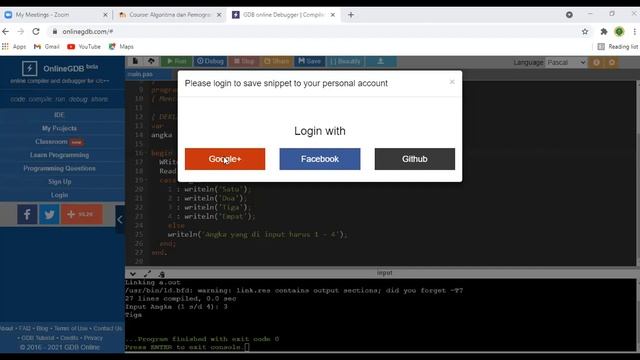Click the FAQ footer link
The width and height of the screenshot is (640, 360).
pyautogui.click(x=24, y=328)
